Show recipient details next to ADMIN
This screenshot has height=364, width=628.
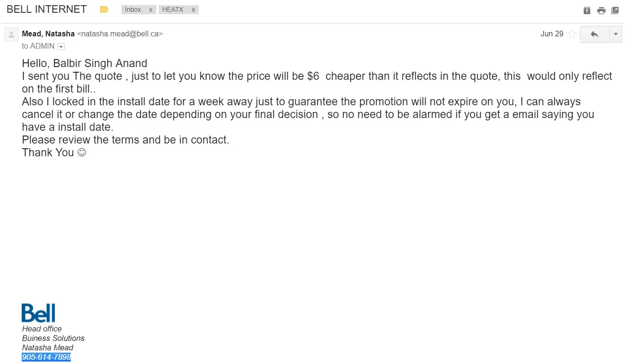[61, 46]
